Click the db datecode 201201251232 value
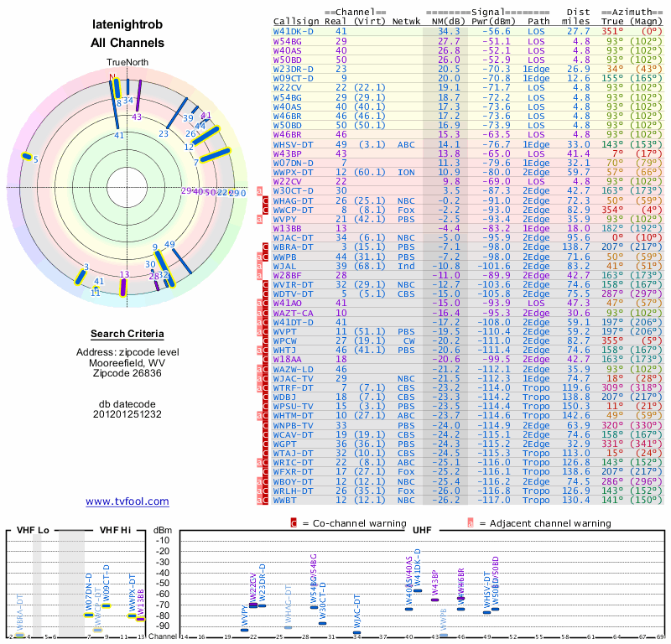This screenshot has height=644, width=671. click(x=127, y=414)
